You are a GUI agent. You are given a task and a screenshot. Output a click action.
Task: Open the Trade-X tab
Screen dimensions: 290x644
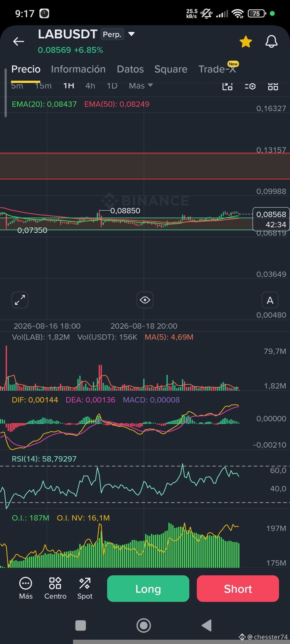pos(217,69)
